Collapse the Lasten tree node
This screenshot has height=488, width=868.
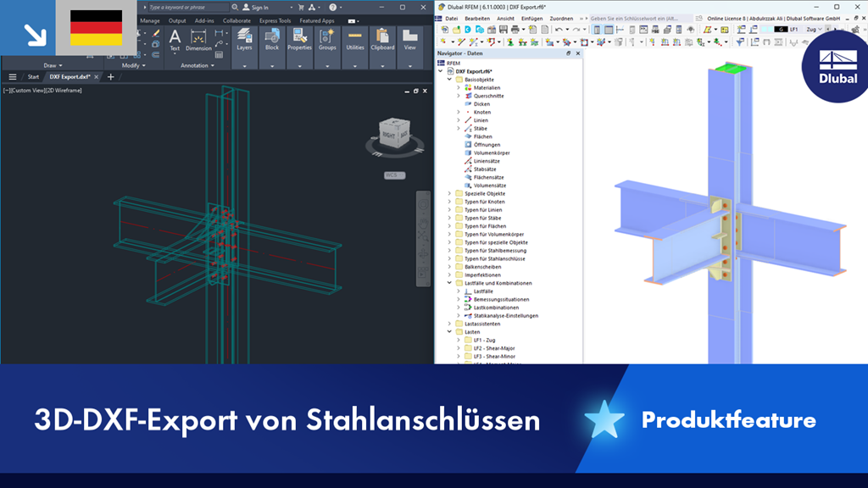point(449,332)
